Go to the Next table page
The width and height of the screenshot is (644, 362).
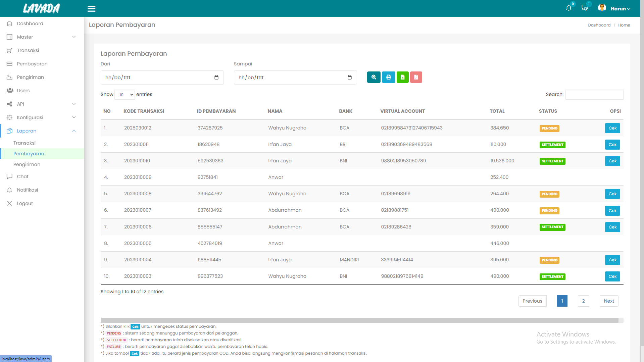point(609,301)
